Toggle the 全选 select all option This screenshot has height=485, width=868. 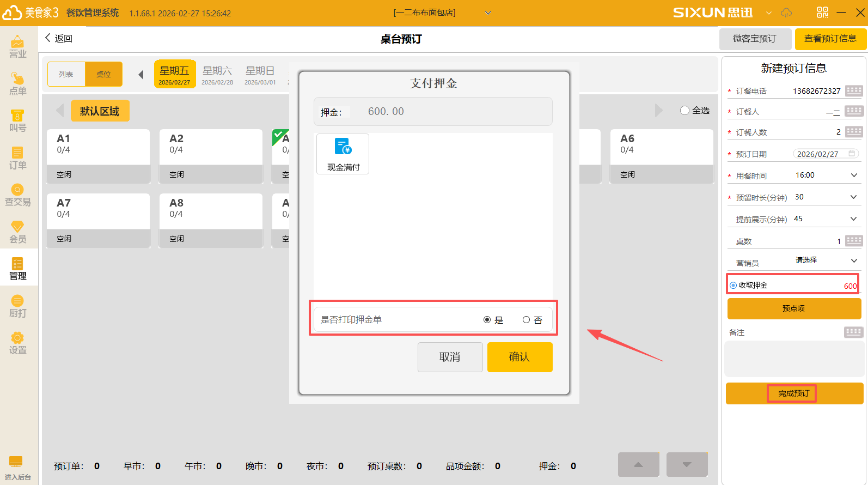tap(685, 111)
